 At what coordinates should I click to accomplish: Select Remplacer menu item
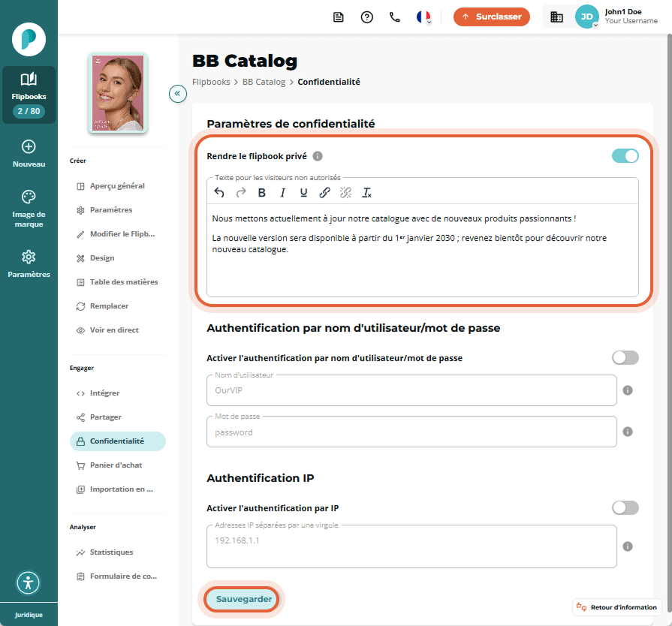[117, 306]
